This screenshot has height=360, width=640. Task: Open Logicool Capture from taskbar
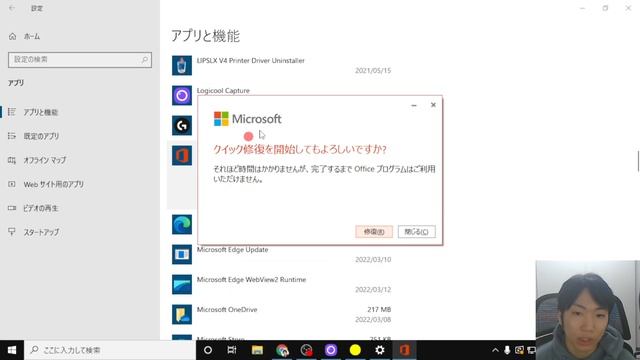[x=331, y=350]
